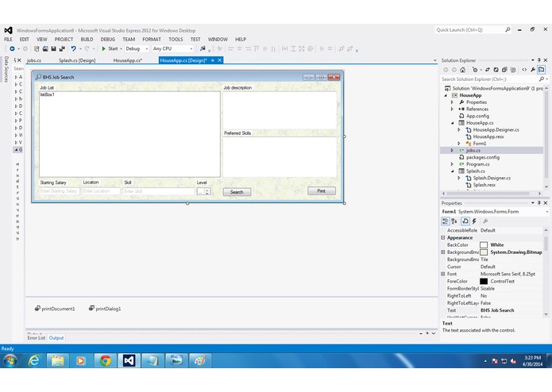Toggle Alphabetical sort in Properties panel
This screenshot has height=392, width=552.
point(454,221)
